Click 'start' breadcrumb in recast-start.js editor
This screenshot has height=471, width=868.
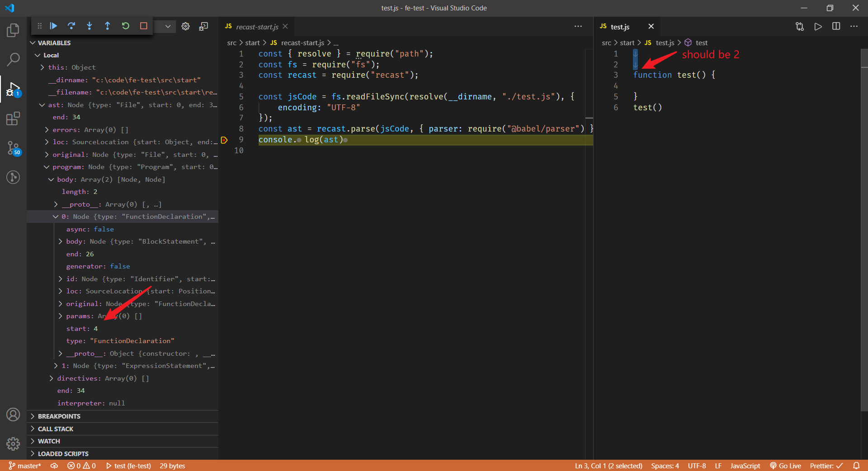[252, 43]
